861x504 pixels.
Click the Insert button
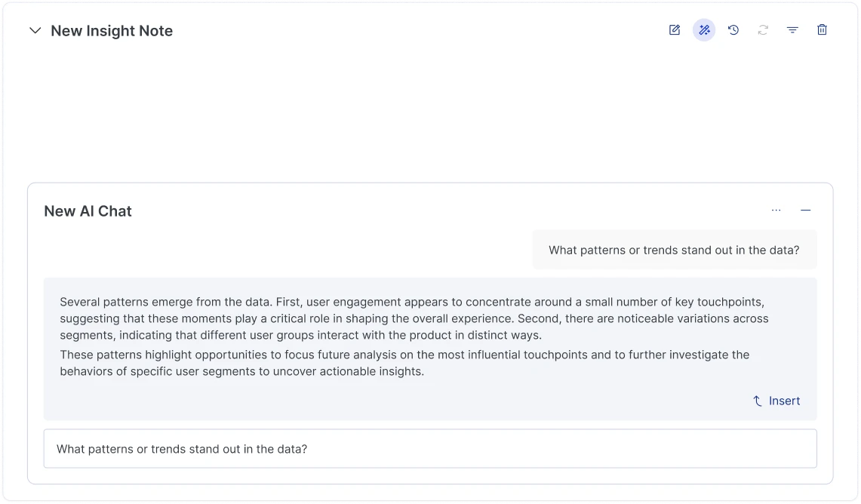coord(784,401)
